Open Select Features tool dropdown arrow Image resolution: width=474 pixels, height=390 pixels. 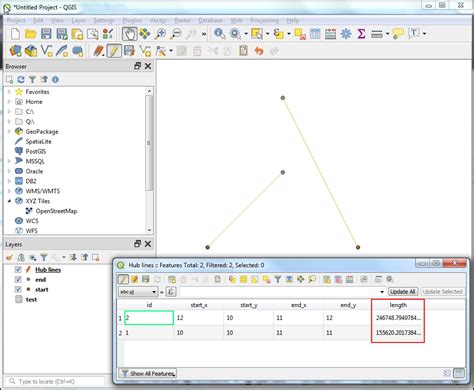(x=267, y=34)
